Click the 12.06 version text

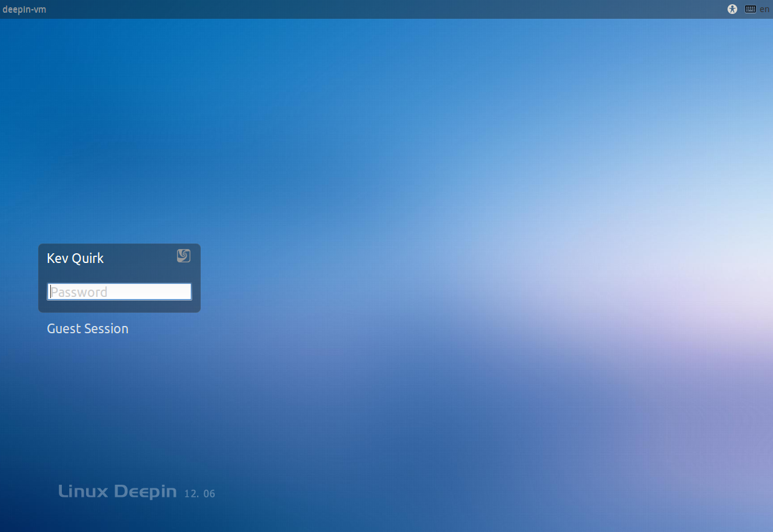[199, 493]
